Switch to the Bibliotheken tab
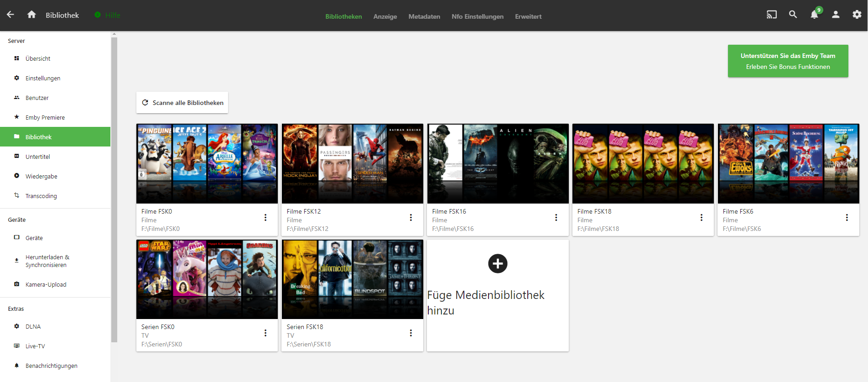Screen dimensions: 868x382 pos(343,16)
